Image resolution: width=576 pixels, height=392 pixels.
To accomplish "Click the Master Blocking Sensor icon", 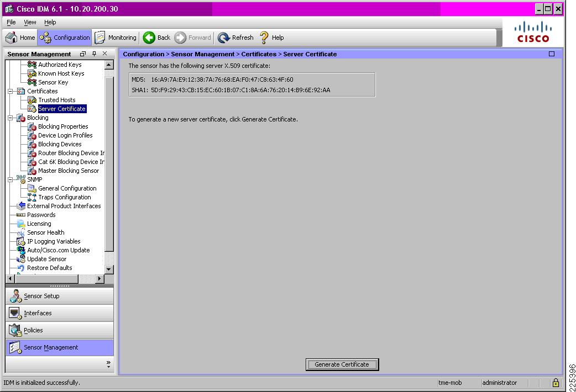I will tap(32, 171).
